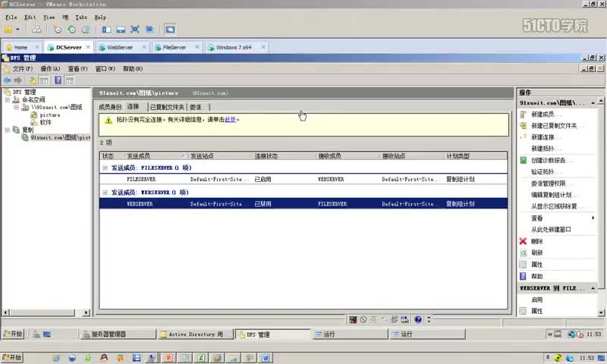607x364 pixels.
Task: Click 新建成员... in the actions pane
Action: point(546,115)
